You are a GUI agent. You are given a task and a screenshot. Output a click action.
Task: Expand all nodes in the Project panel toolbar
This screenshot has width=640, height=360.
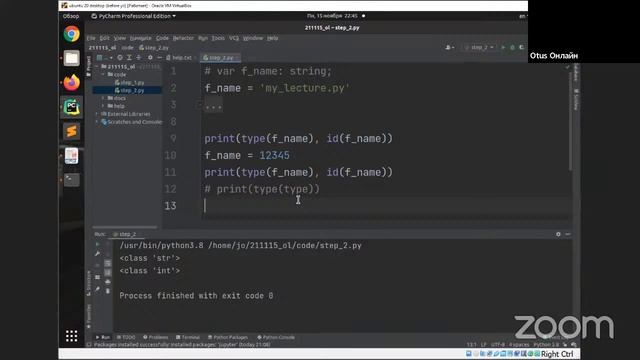129,58
